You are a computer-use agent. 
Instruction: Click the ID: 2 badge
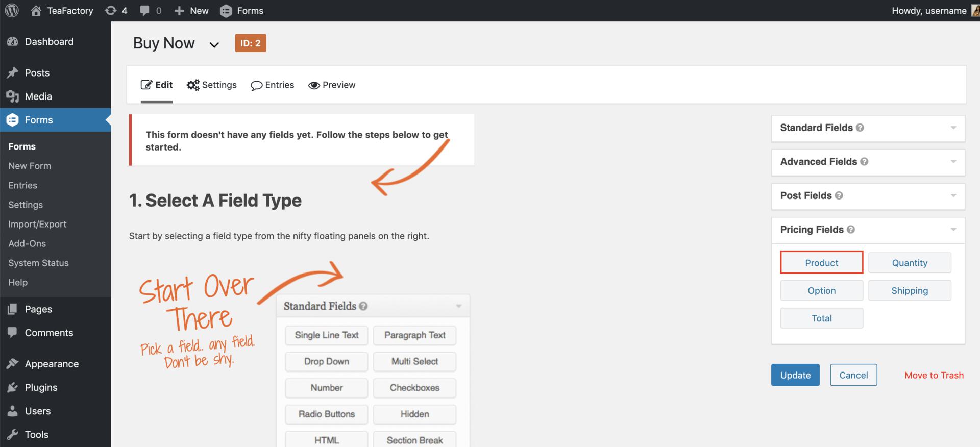pyautogui.click(x=251, y=43)
